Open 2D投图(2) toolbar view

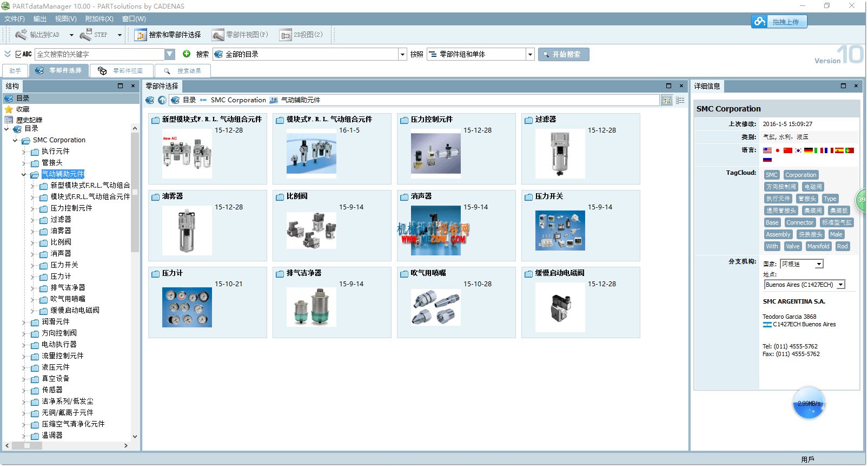tap(301, 35)
